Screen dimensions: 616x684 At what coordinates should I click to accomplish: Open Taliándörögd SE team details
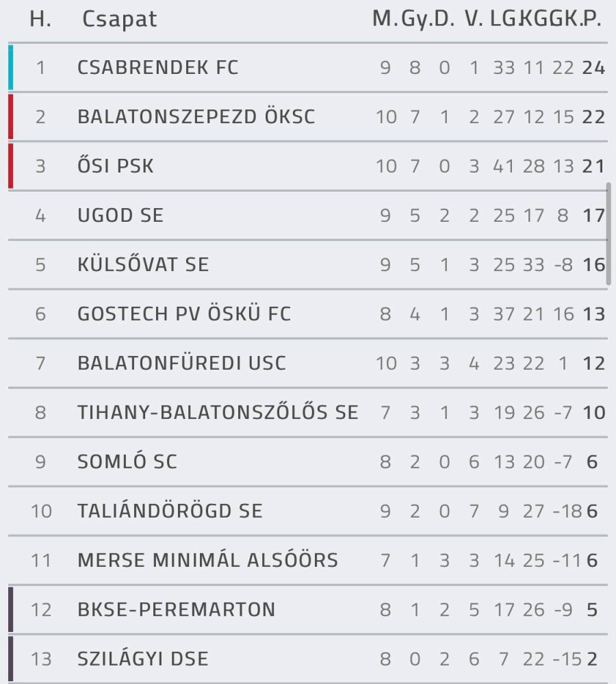point(170,511)
